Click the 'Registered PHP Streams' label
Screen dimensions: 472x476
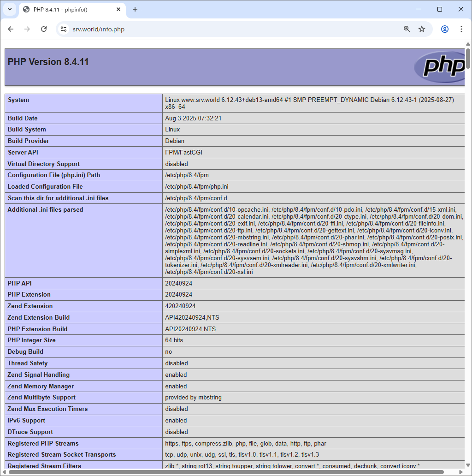43,444
